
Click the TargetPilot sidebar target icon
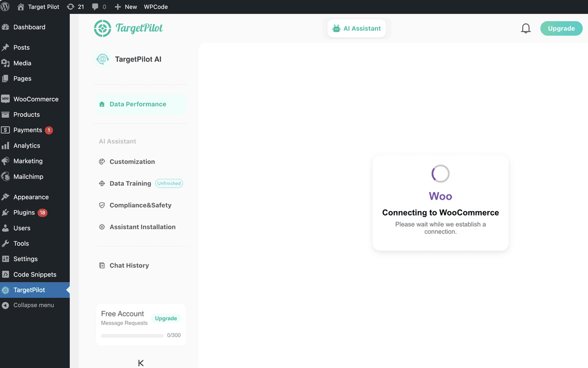5,290
